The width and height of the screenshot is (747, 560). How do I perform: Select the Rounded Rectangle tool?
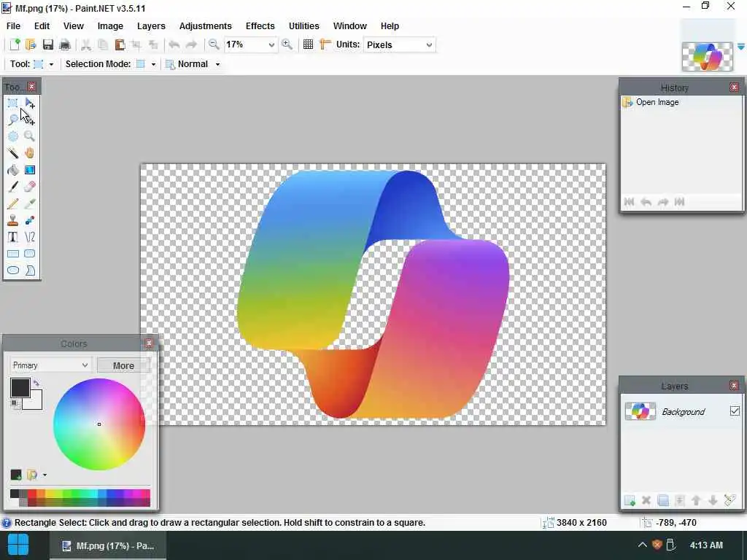point(29,254)
